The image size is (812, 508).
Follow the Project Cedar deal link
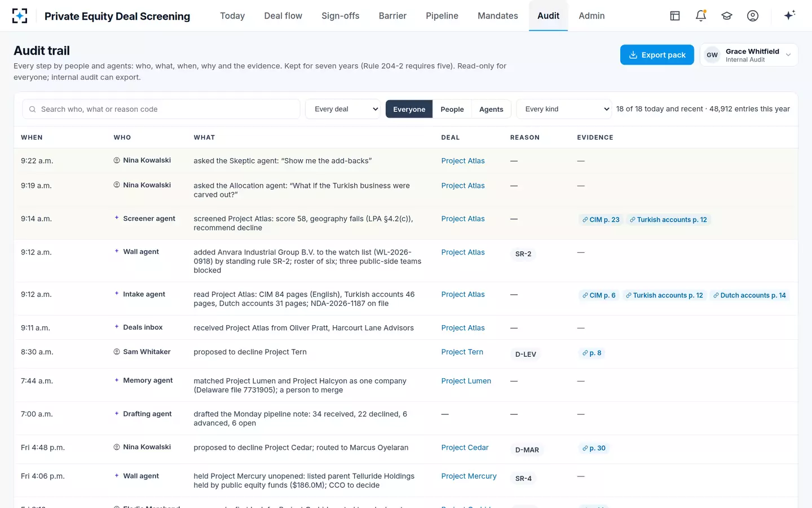click(x=465, y=448)
